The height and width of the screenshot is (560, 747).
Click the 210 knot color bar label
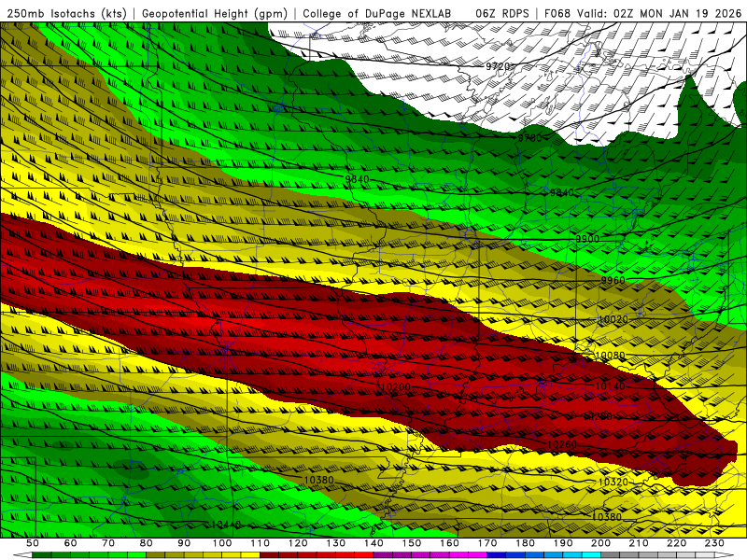pyautogui.click(x=639, y=543)
